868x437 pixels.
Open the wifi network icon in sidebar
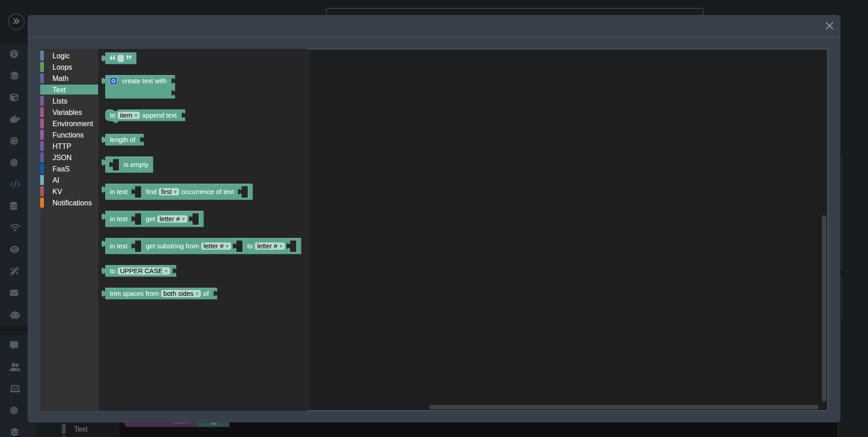(14, 228)
